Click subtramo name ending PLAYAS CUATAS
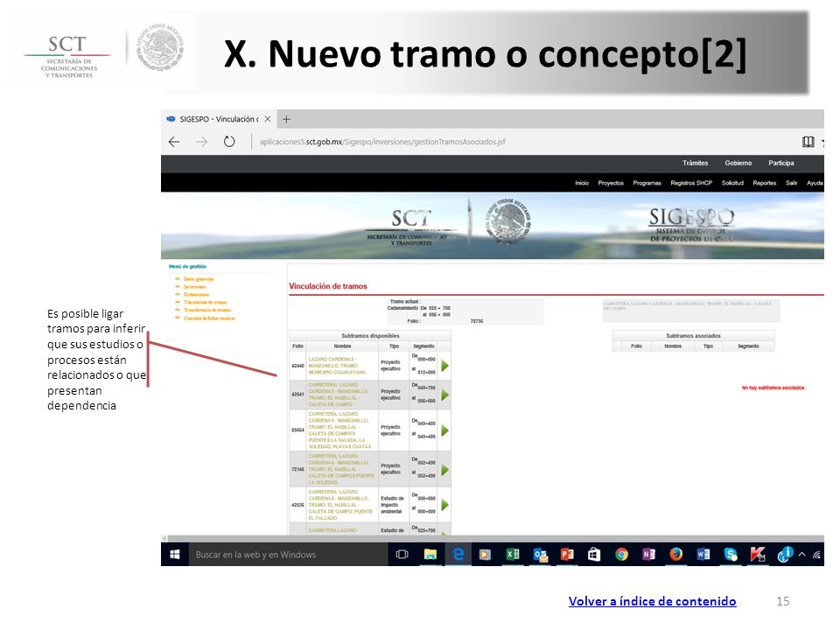Image resolution: width=840 pixels, height=630 pixels. [339, 430]
